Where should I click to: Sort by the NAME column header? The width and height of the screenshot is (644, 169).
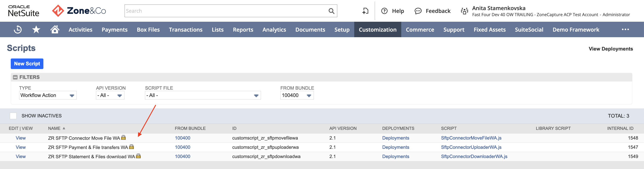click(54, 128)
